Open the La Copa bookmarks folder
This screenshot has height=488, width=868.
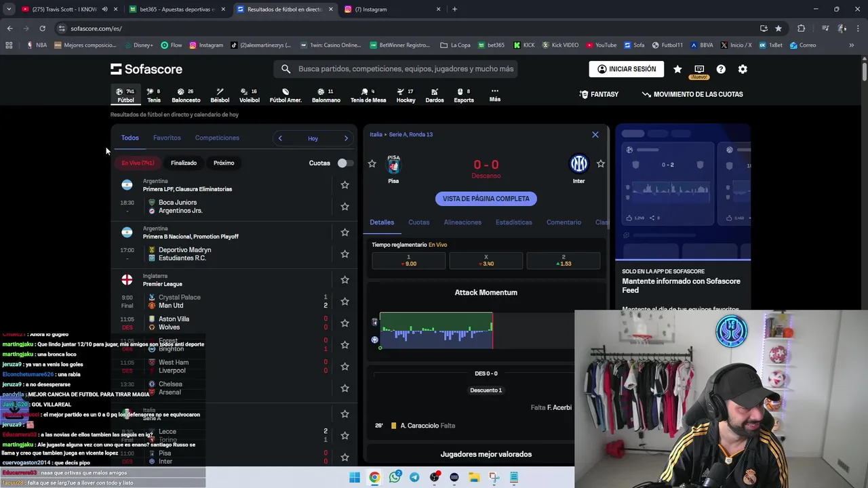tap(455, 45)
